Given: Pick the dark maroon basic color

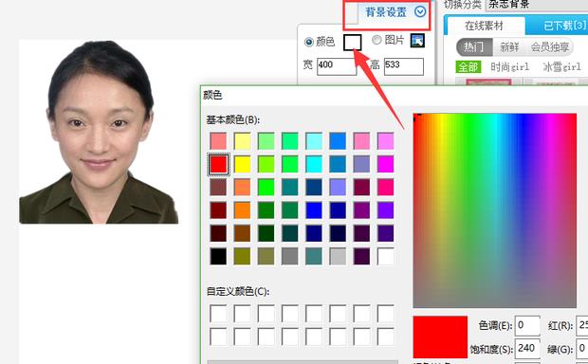Looking at the screenshot, I should point(218,210).
